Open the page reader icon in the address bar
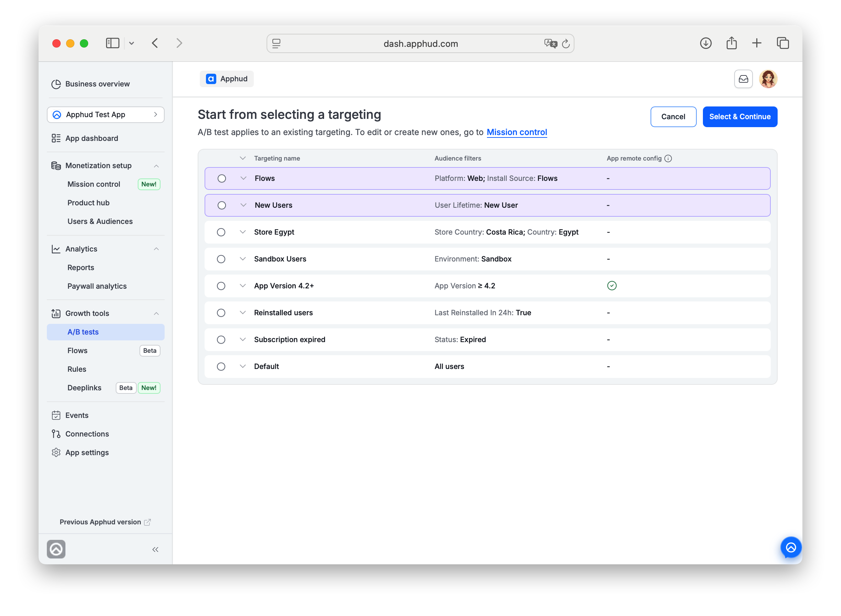Screen dimensions: 841x616 pos(276,44)
